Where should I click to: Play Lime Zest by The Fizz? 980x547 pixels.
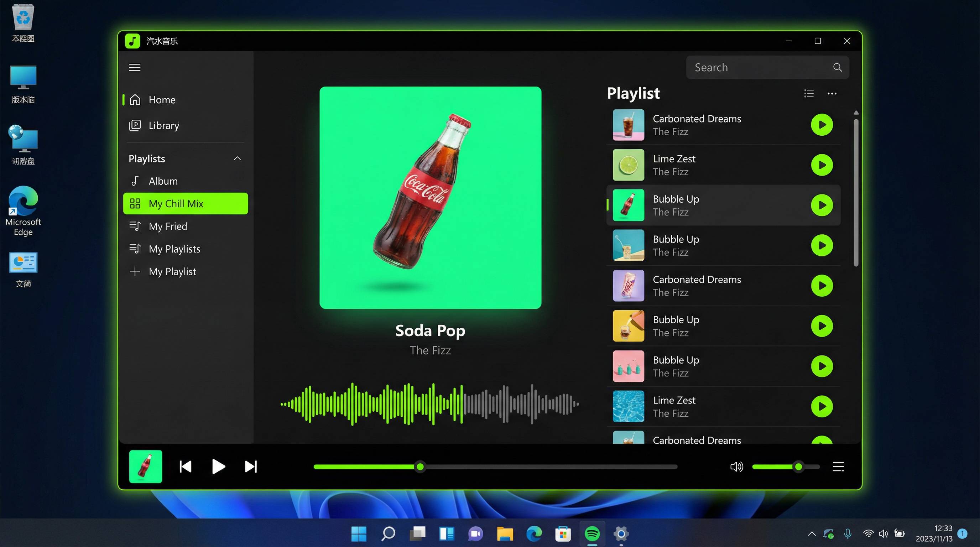click(x=822, y=165)
